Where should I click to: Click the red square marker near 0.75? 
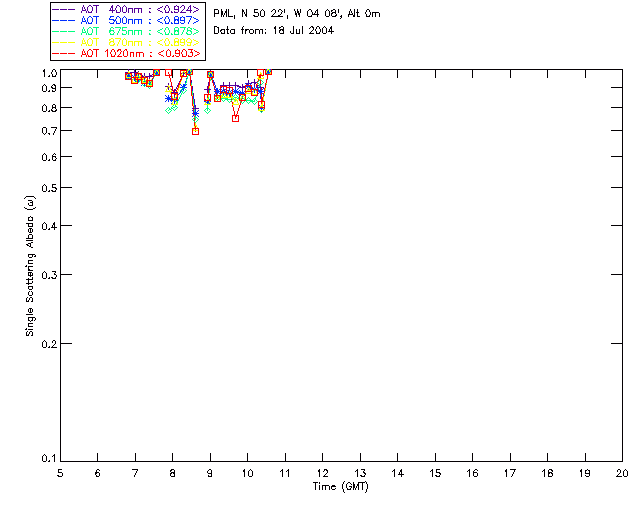[x=236, y=118]
